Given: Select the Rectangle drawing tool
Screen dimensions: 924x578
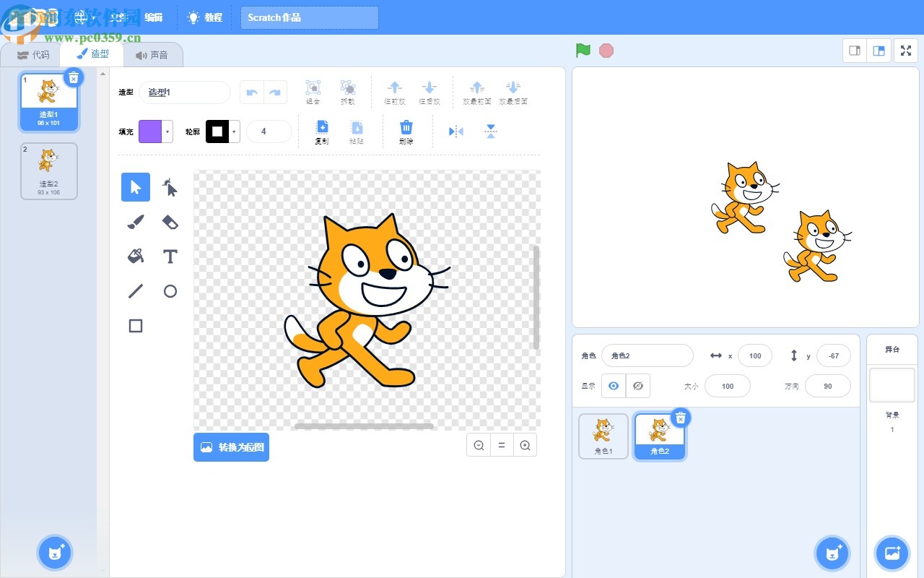Looking at the screenshot, I should click(x=135, y=326).
